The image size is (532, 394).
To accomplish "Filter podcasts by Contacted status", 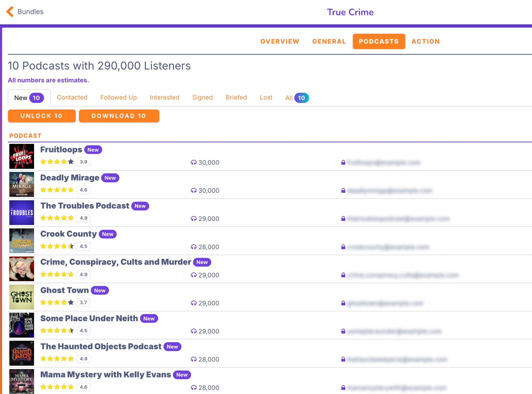I will point(72,97).
